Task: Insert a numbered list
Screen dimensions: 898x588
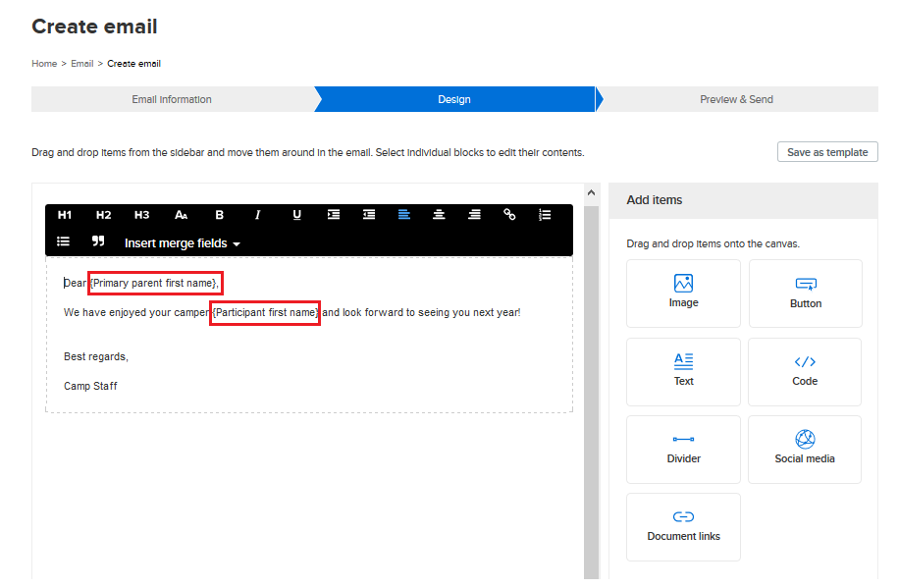Action: [545, 215]
